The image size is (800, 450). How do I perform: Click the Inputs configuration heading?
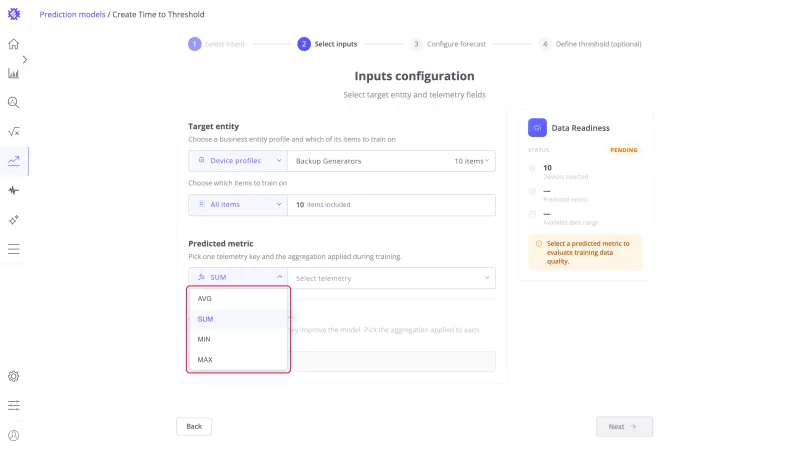[414, 76]
